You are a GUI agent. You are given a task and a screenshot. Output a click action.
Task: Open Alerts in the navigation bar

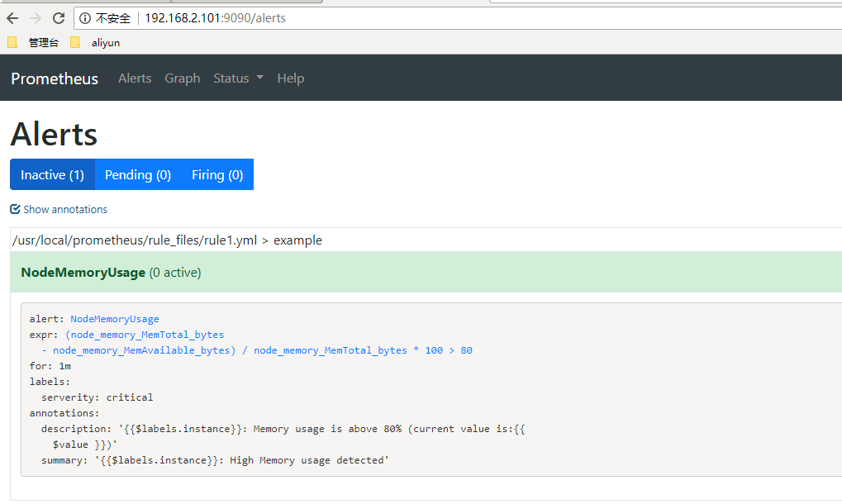click(135, 78)
